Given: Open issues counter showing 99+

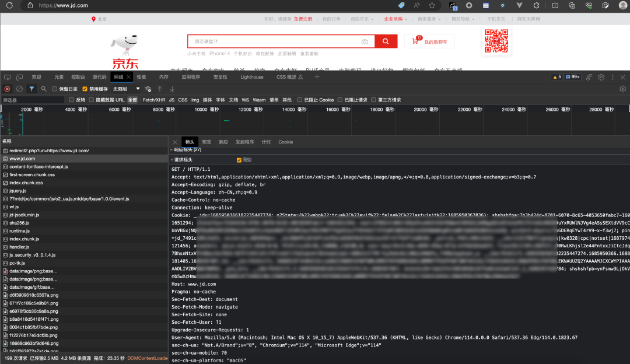Looking at the screenshot, I should (x=573, y=77).
